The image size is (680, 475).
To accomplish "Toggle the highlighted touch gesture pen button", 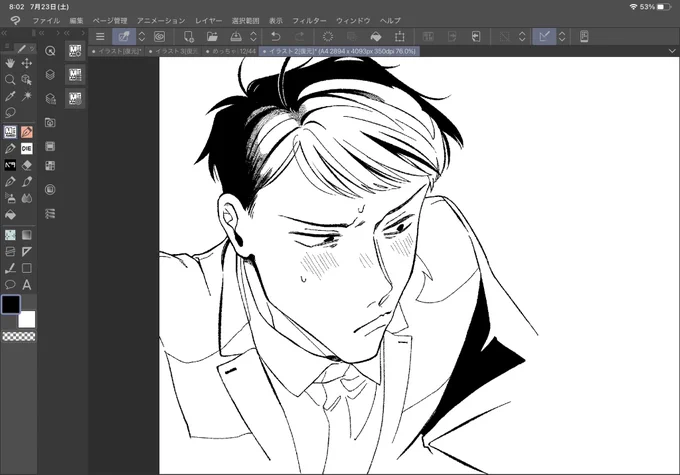I will tap(124, 37).
